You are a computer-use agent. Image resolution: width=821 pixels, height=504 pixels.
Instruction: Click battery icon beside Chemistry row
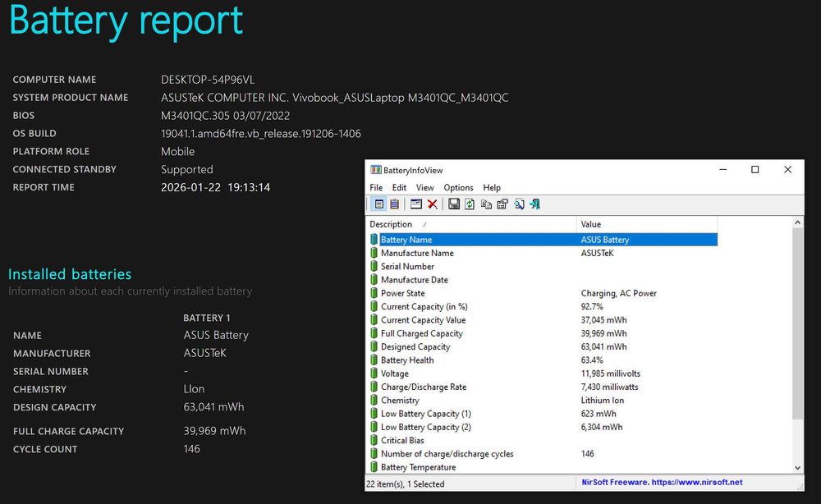coord(374,401)
